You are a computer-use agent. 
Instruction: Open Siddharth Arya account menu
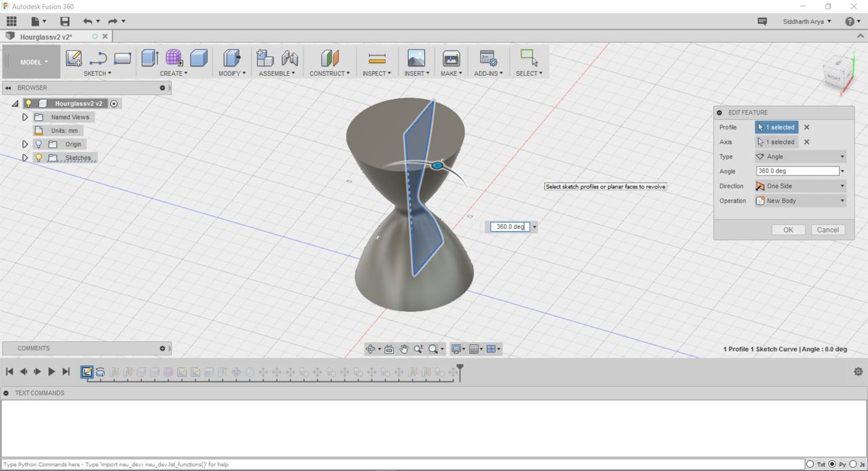(807, 22)
